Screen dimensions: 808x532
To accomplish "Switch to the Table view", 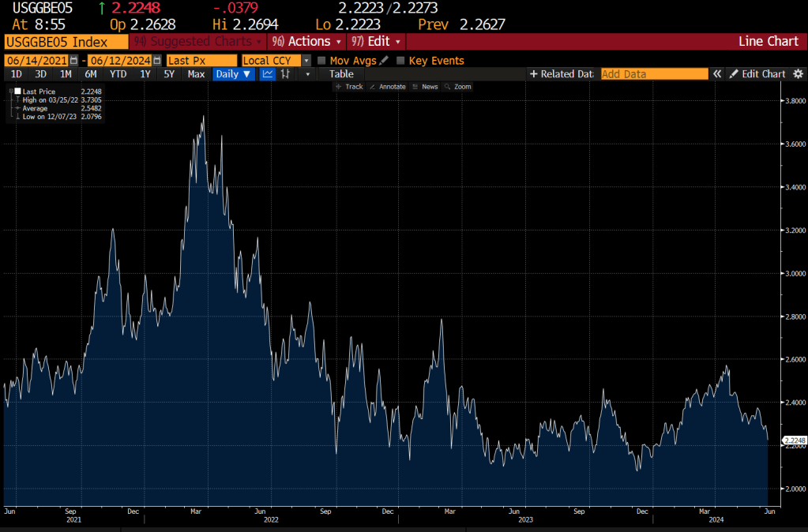I will (341, 74).
